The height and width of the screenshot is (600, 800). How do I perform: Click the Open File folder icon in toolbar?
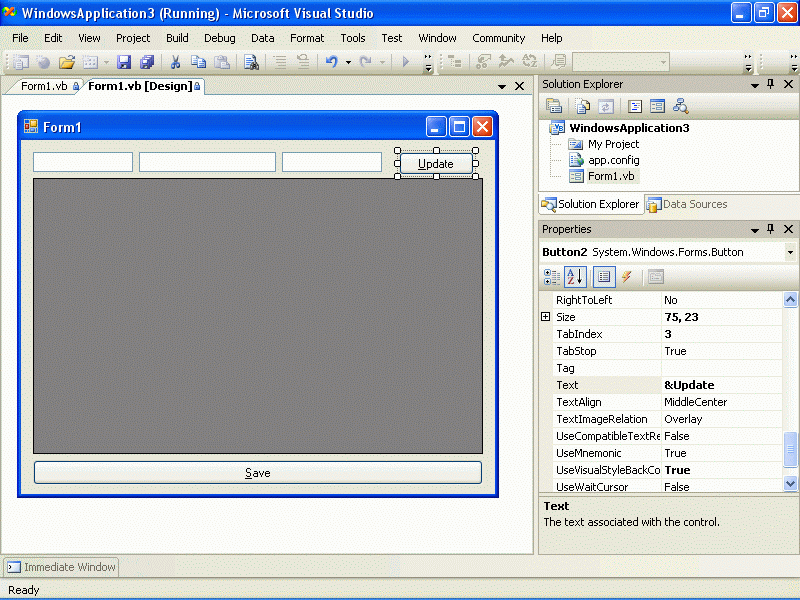tap(67, 62)
